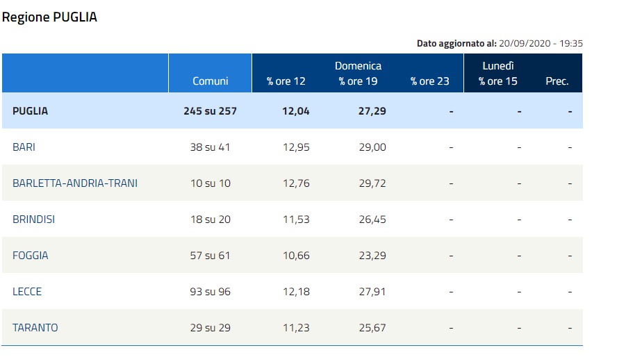642x364 pixels.
Task: Click the Comuni column header
Action: pos(210,81)
